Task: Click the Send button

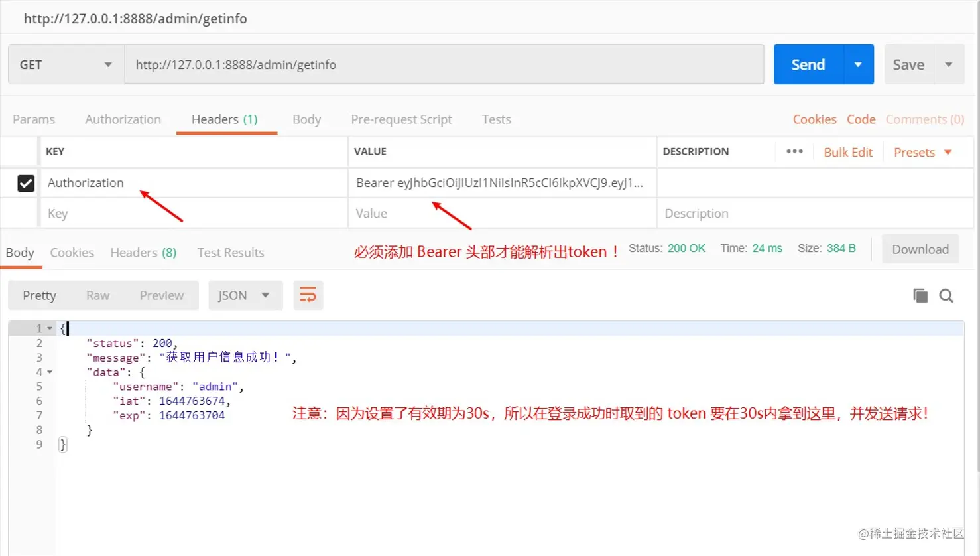Action: point(808,64)
